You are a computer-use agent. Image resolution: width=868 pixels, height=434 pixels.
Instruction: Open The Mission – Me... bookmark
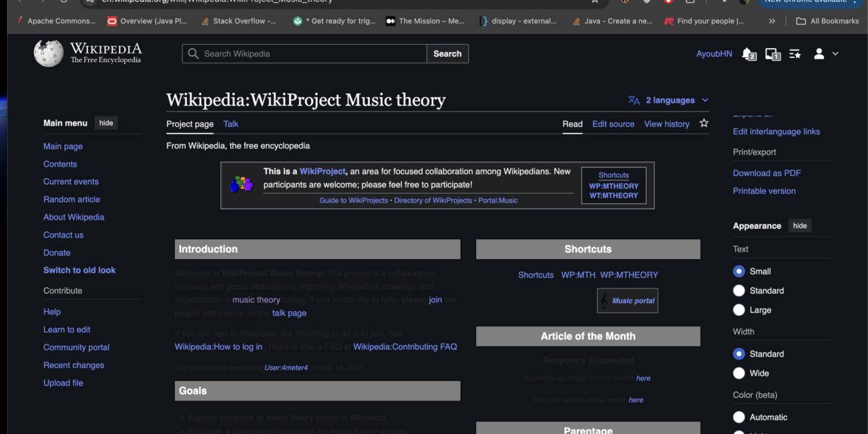coord(425,21)
